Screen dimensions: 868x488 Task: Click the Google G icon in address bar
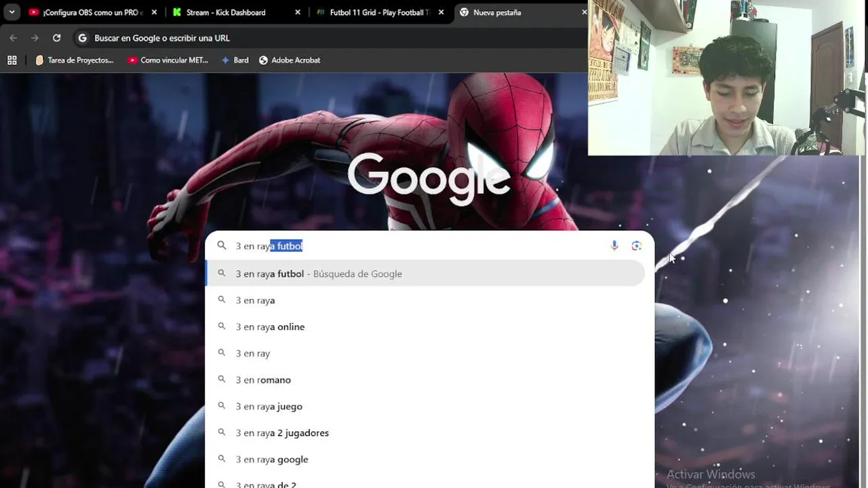83,38
